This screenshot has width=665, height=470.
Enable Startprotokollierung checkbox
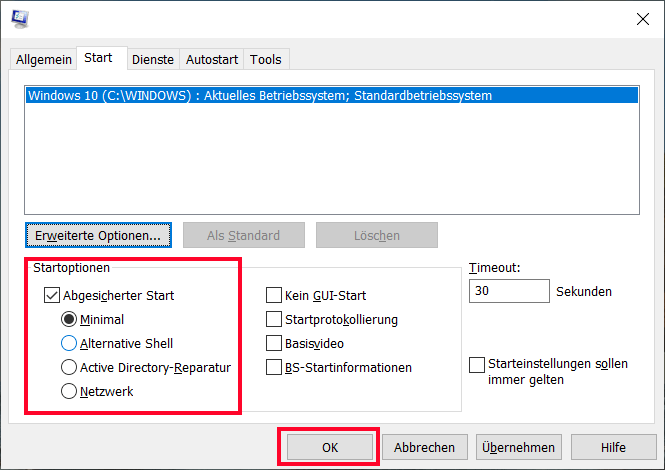pyautogui.click(x=274, y=319)
